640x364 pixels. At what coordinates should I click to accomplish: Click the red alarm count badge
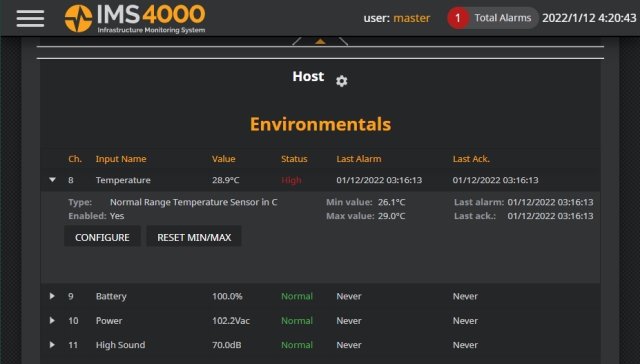pyautogui.click(x=458, y=18)
